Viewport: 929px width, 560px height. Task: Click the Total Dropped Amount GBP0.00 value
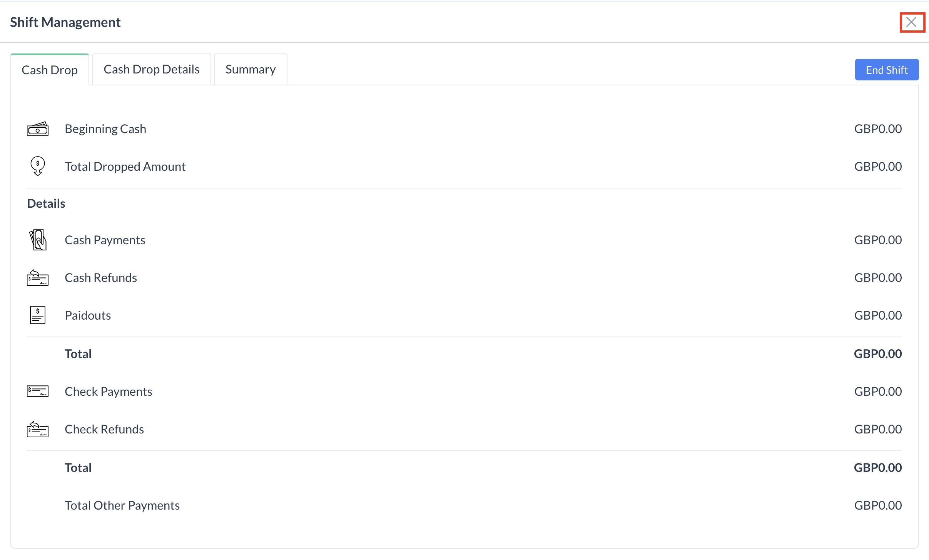pos(877,167)
